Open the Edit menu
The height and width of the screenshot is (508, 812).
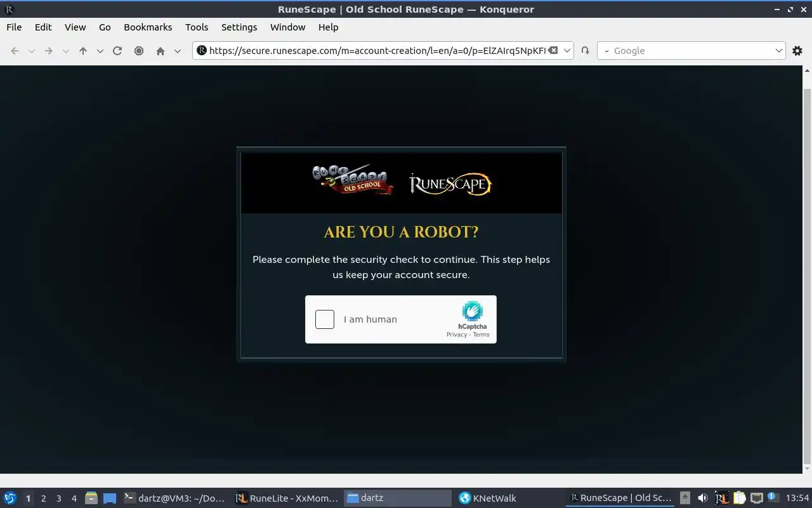coord(43,27)
